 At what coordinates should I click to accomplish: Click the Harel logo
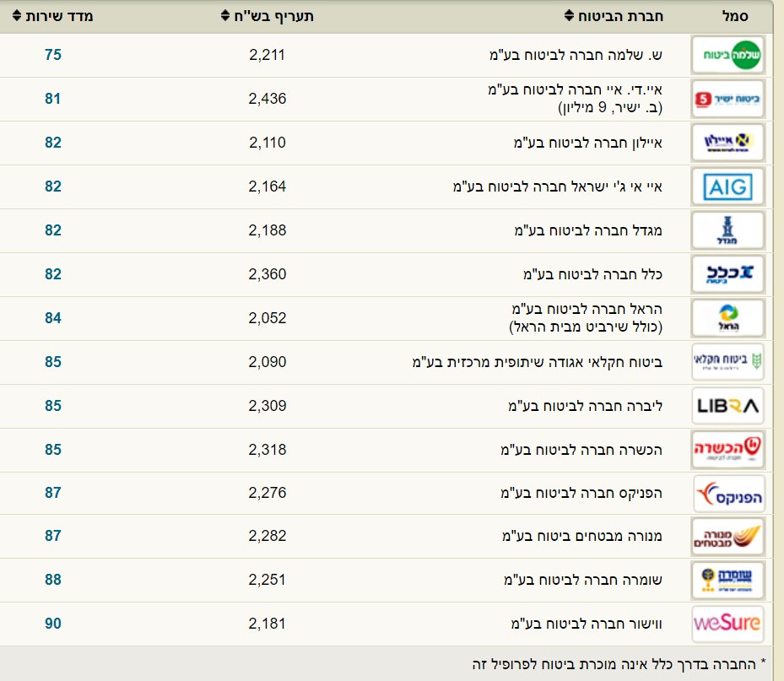(728, 318)
